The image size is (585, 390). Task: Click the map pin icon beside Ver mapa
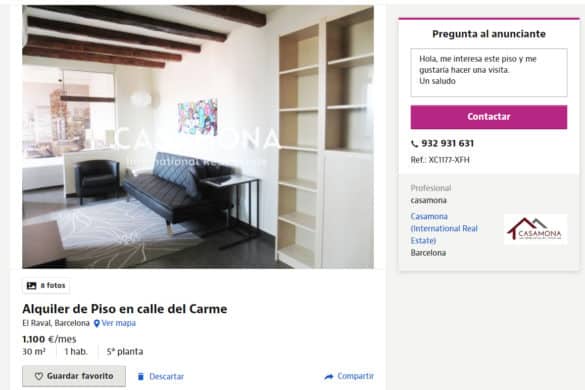click(x=97, y=324)
